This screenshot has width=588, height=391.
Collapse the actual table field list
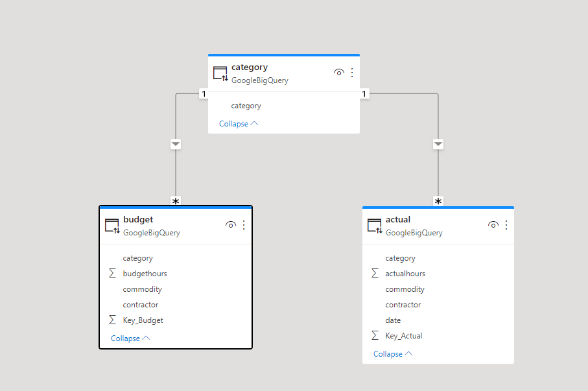[x=393, y=354]
